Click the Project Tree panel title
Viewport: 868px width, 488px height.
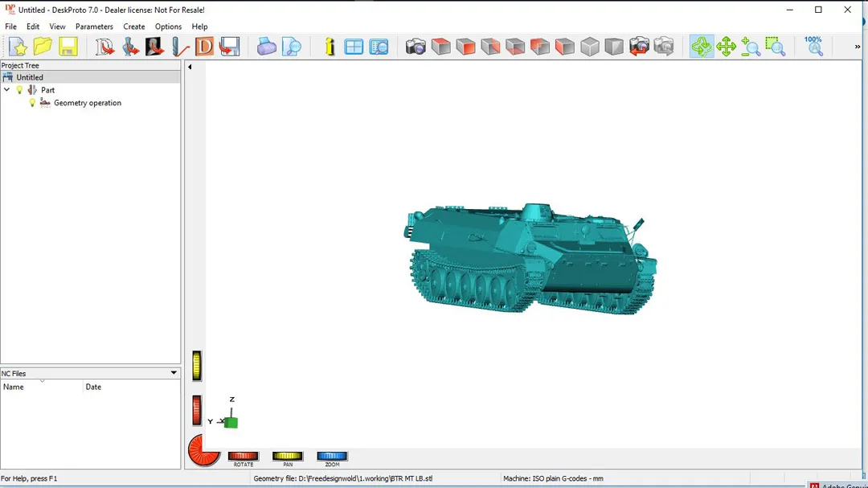(x=20, y=65)
